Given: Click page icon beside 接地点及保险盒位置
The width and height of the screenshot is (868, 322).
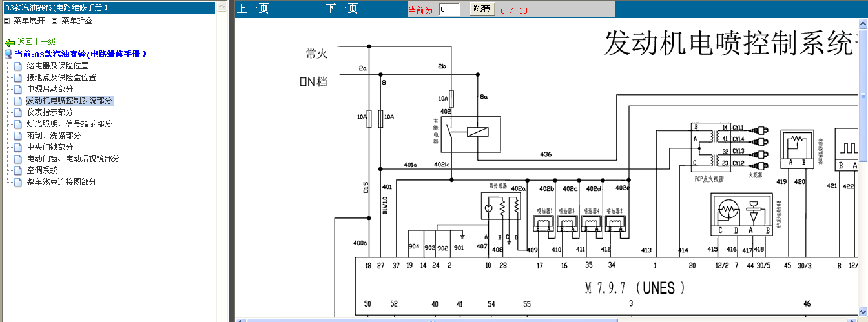Looking at the screenshot, I should 17,77.
